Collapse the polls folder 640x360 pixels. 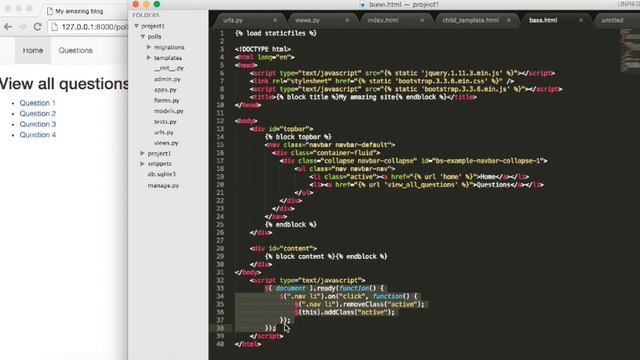coord(143,36)
